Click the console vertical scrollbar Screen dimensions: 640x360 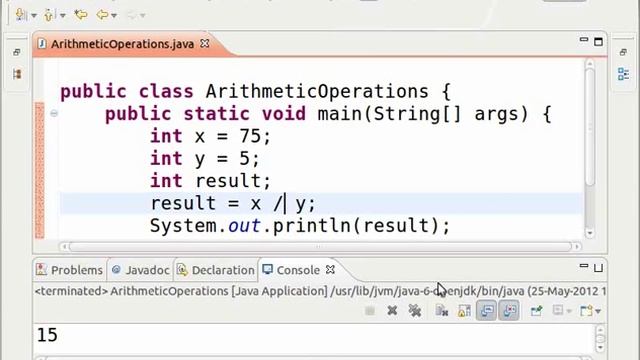(600, 338)
